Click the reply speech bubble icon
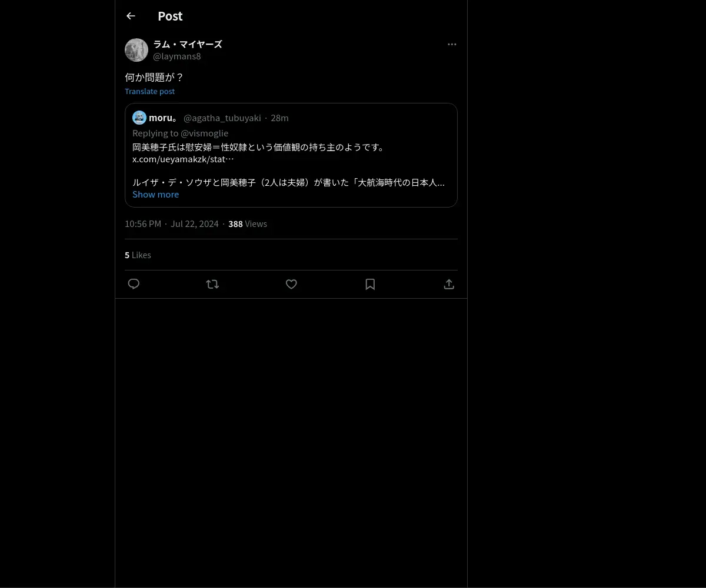 click(x=134, y=284)
